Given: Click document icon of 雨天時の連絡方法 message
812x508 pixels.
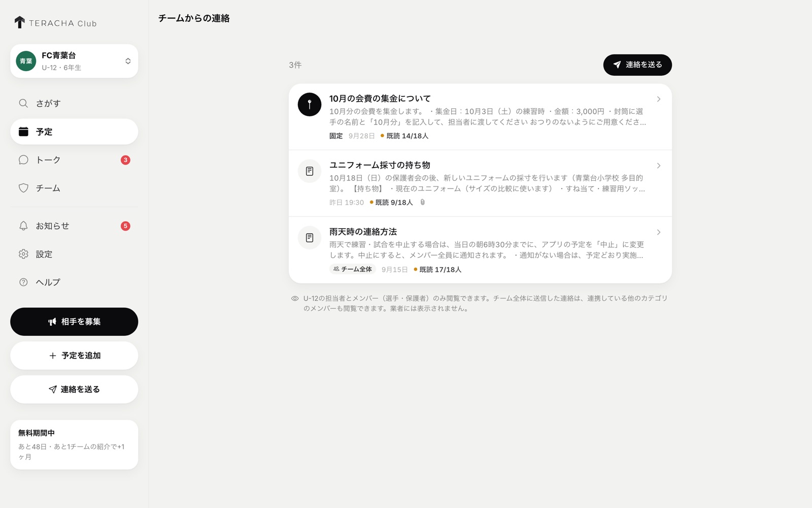Looking at the screenshot, I should click(310, 238).
